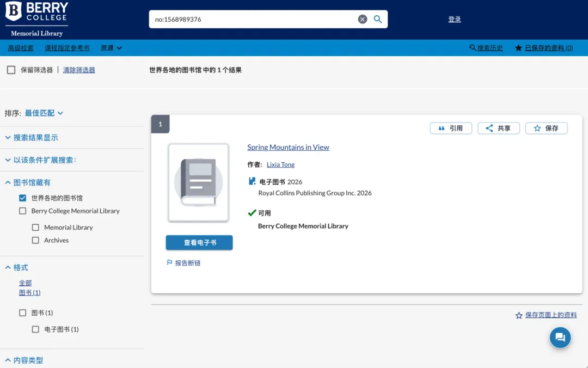Collapse the 图书馆藏有 section
Viewport: 588px width, 368px height.
coord(28,183)
